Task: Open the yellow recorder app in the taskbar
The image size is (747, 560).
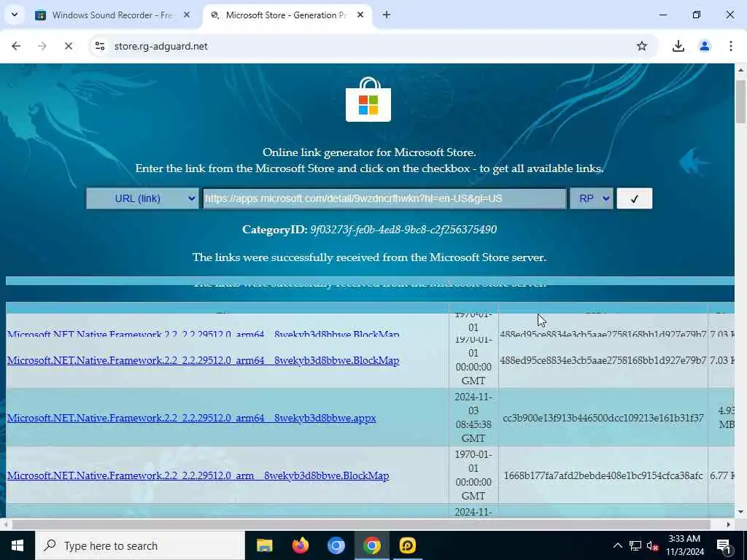Action: (x=407, y=545)
